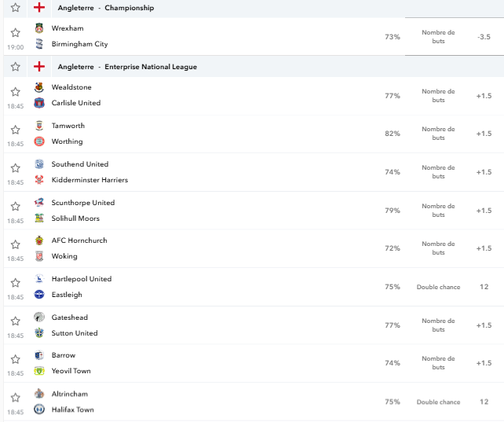Viewport: 504px width, 422px height.
Task: Favorite the Altrincham vs Halifax Town match
Action: (16, 398)
